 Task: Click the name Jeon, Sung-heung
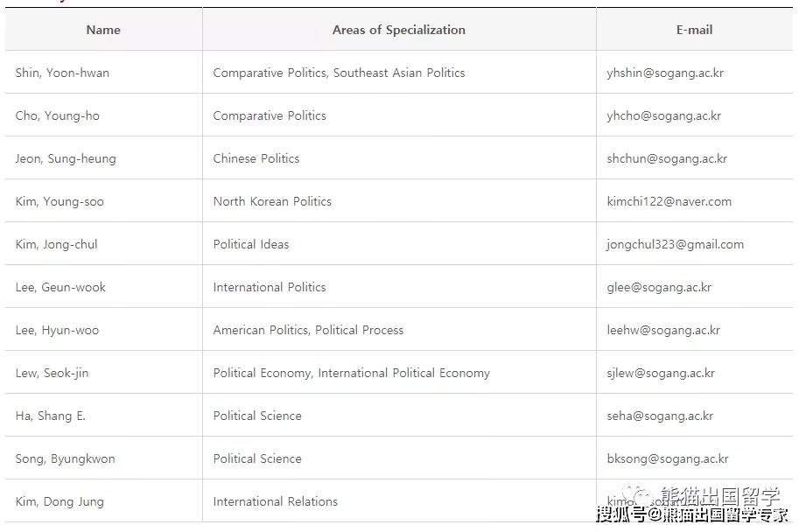[66, 159]
